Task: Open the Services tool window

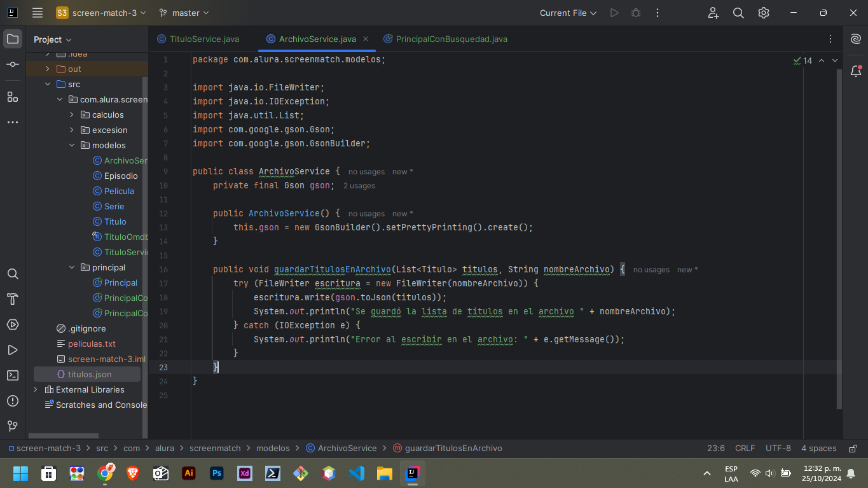Action: pyautogui.click(x=13, y=324)
